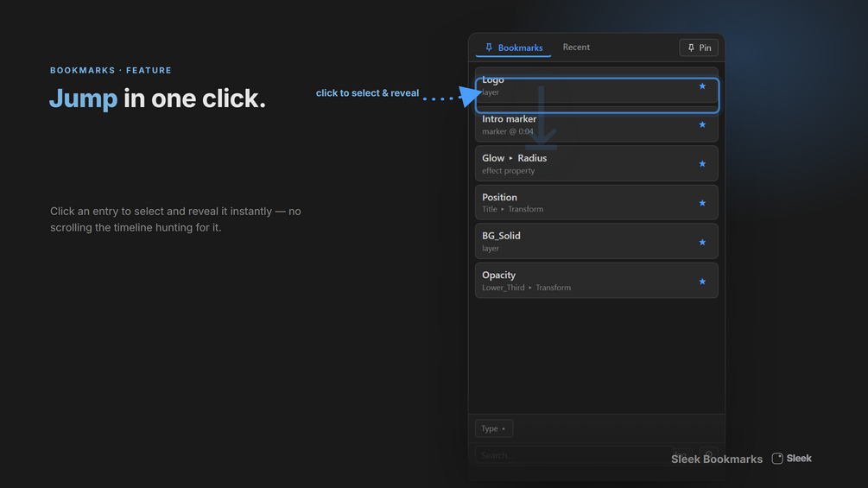Toggle the star for Glow Radius
Viewport: 868px width, 488px height.
(702, 164)
